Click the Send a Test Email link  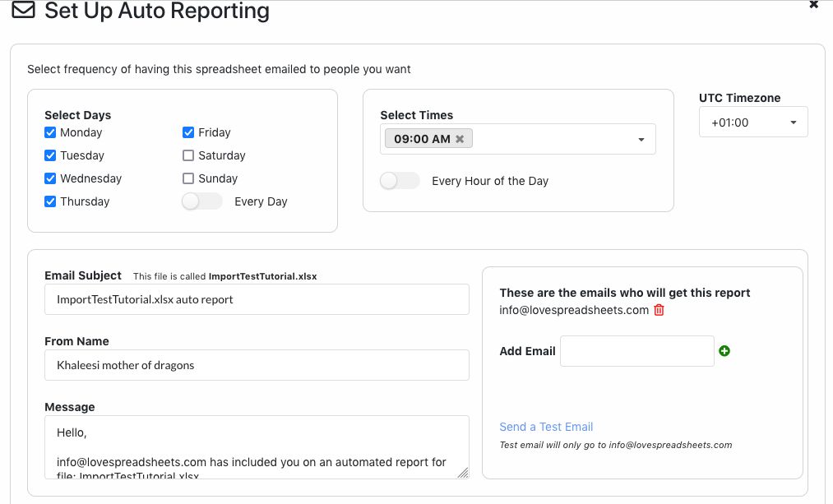coord(546,427)
